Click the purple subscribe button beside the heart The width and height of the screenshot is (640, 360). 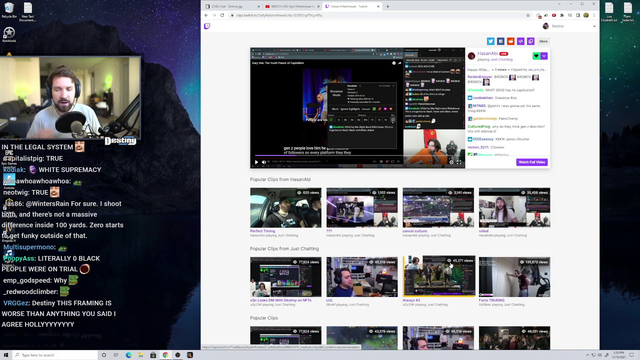(544, 56)
